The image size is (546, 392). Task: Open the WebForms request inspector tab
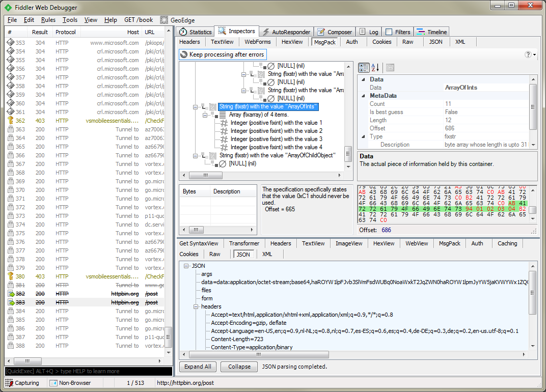(257, 42)
